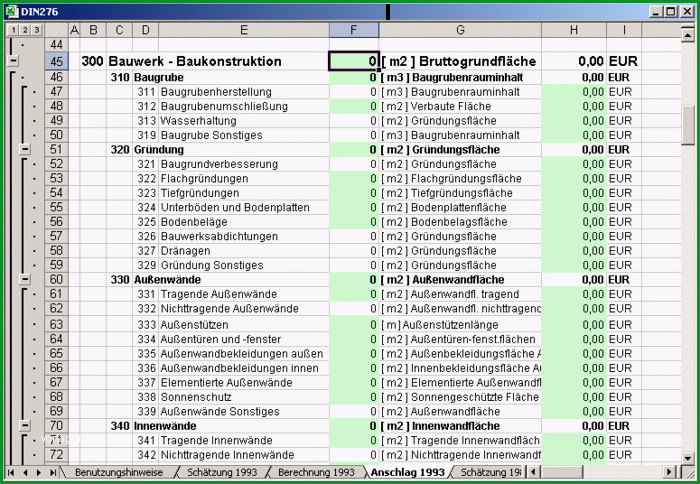Image resolution: width=700 pixels, height=484 pixels.
Task: Select 'Bauwerksabdichtungen' cell
Action: [x=244, y=236]
